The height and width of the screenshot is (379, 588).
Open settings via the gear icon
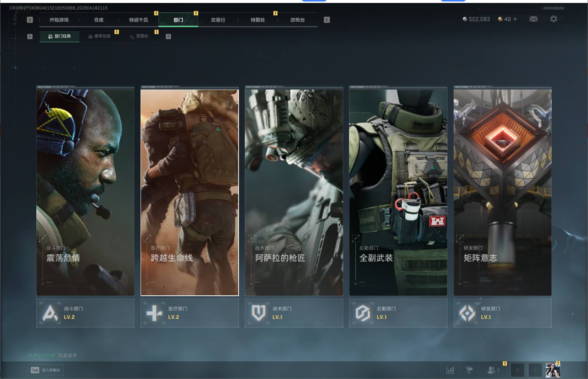pyautogui.click(x=553, y=19)
